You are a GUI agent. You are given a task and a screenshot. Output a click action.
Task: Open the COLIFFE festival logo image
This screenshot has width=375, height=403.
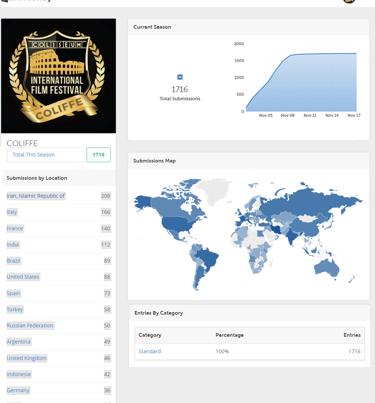(59, 76)
